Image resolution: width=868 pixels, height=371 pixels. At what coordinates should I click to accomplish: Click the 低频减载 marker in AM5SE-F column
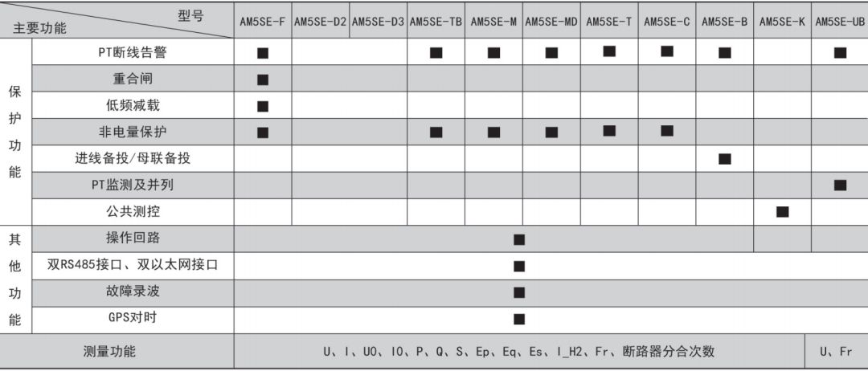click(x=263, y=106)
